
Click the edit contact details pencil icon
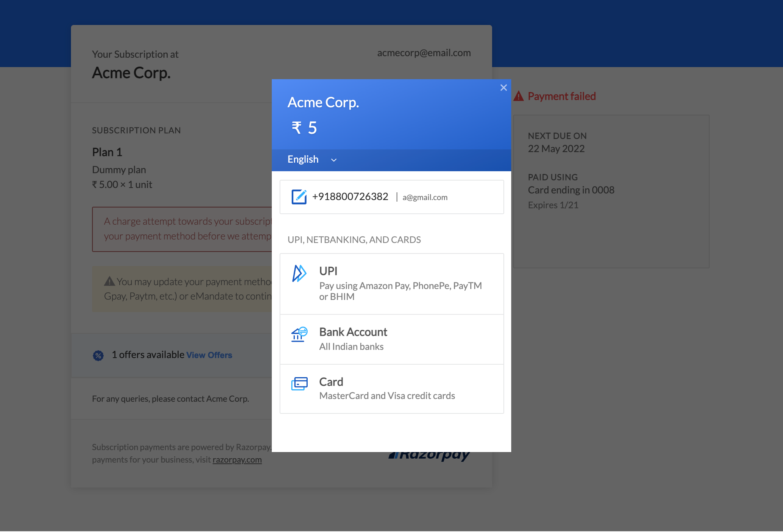point(299,197)
